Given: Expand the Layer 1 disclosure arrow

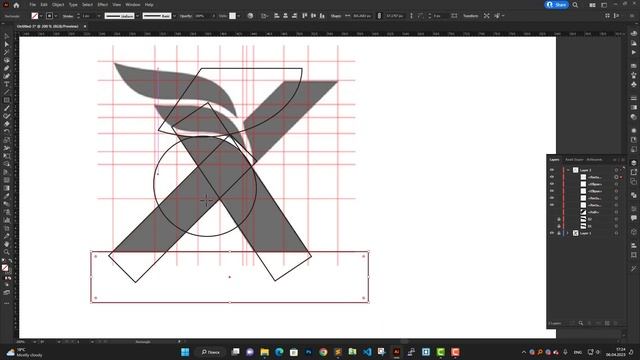Looking at the screenshot, I should 568,233.
